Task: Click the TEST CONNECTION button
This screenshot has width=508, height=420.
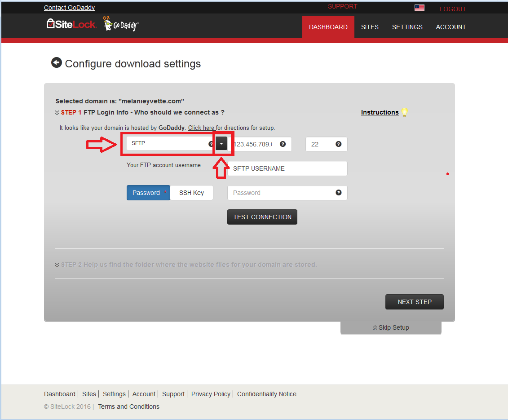Action: [262, 217]
